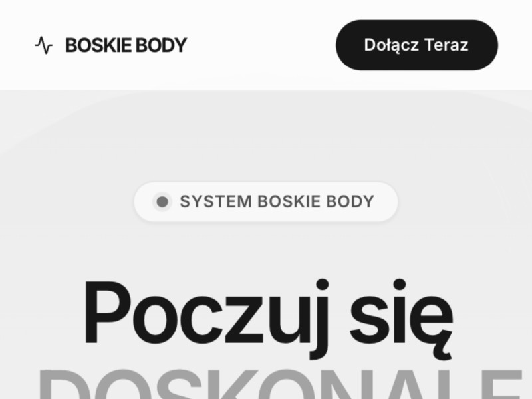This screenshot has width=532, height=399.
Task: Click the words BOSKIE BODY inside the pill
Action: tap(316, 202)
